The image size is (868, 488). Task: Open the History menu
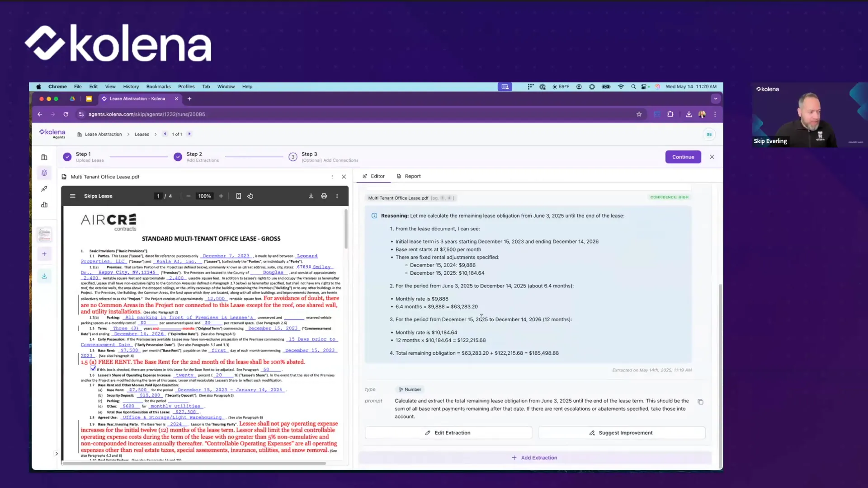click(131, 87)
